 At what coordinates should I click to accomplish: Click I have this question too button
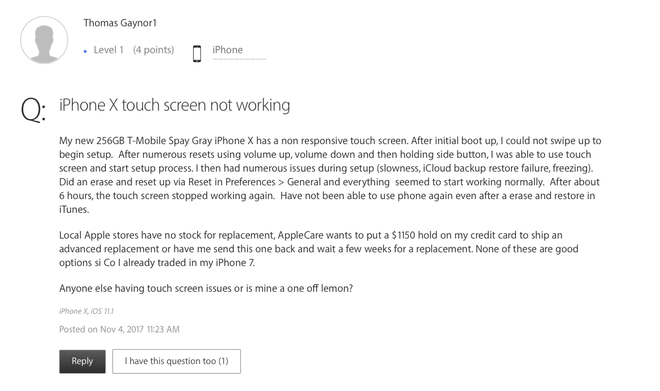point(176,361)
